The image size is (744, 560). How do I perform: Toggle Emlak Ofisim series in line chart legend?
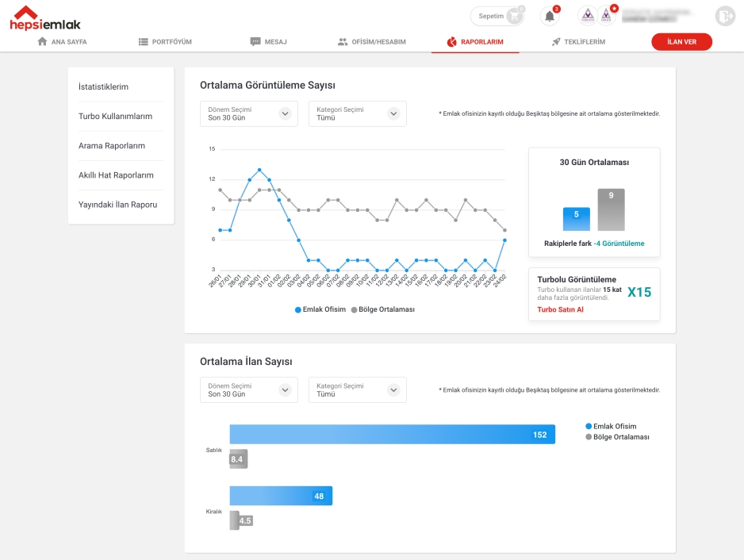pyautogui.click(x=320, y=309)
